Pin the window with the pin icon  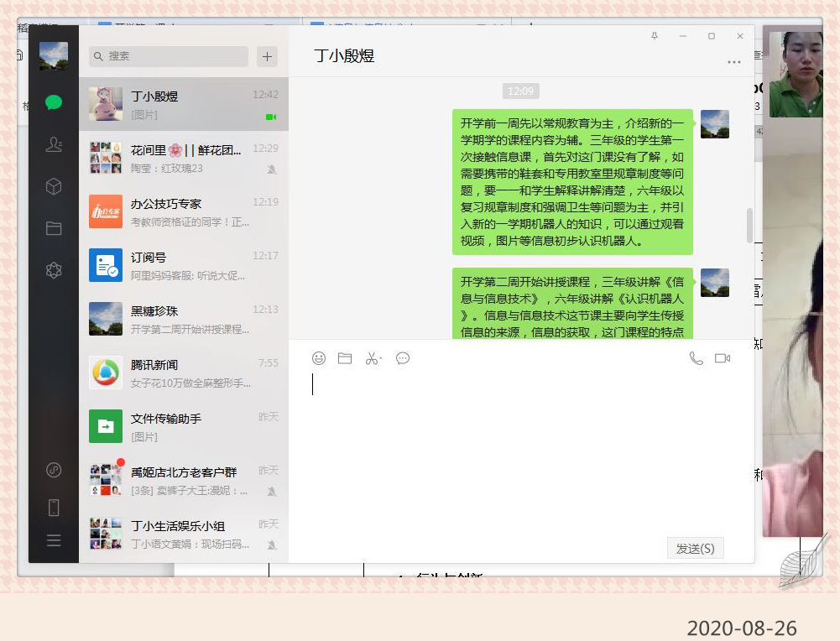pos(654,36)
